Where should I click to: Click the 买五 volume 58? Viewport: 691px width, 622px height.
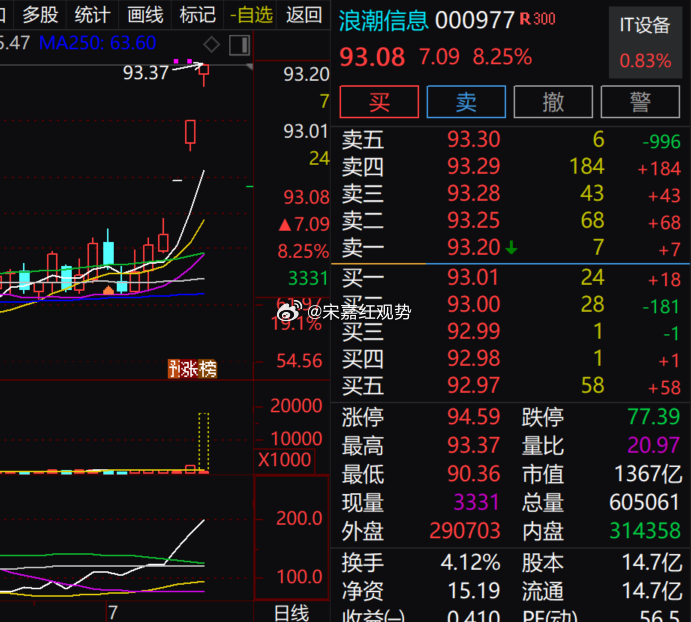tap(592, 385)
